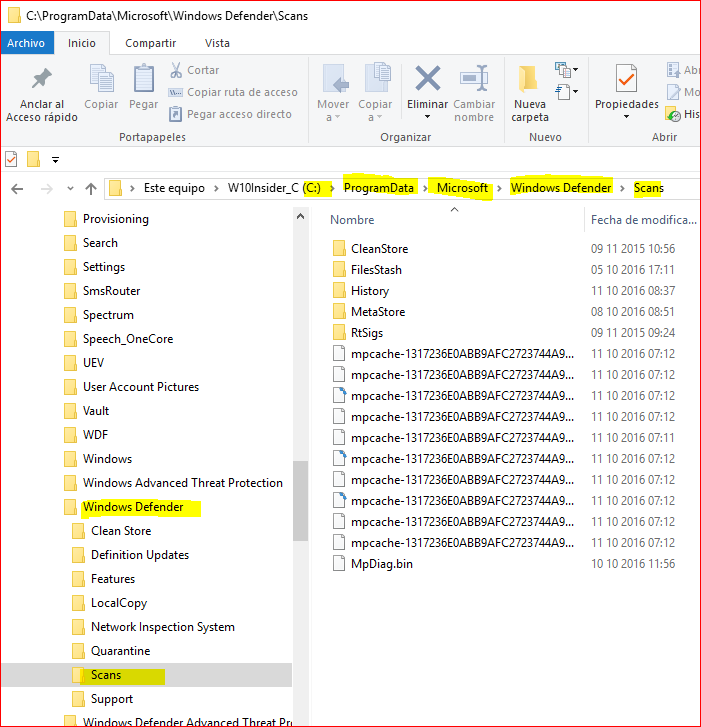The width and height of the screenshot is (701, 727).
Task: Open Customize Quick Access Toolbar dropdown
Action: (56, 160)
